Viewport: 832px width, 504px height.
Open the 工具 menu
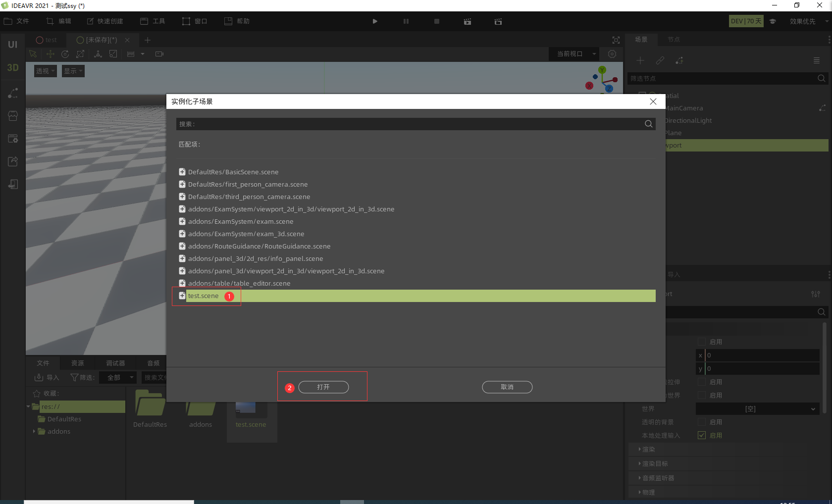153,21
